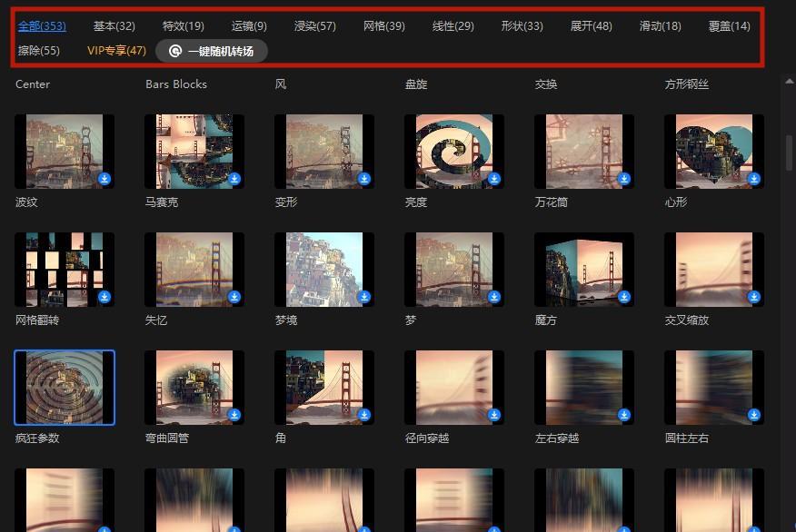
Task: Pick the 心形 heart thumbnail
Action: 714,152
